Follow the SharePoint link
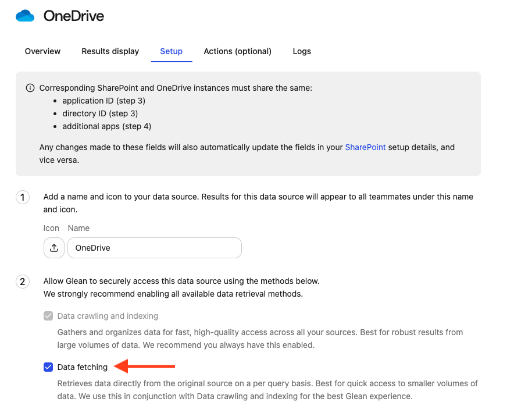Viewport: 507px width, 420px height. click(x=365, y=147)
